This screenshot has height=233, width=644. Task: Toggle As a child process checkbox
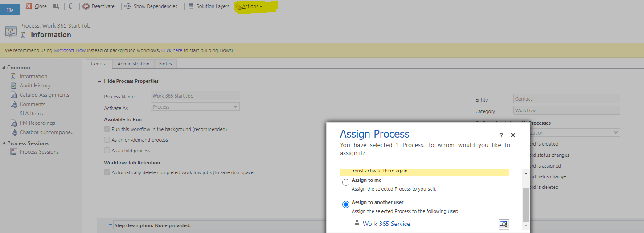tap(107, 151)
